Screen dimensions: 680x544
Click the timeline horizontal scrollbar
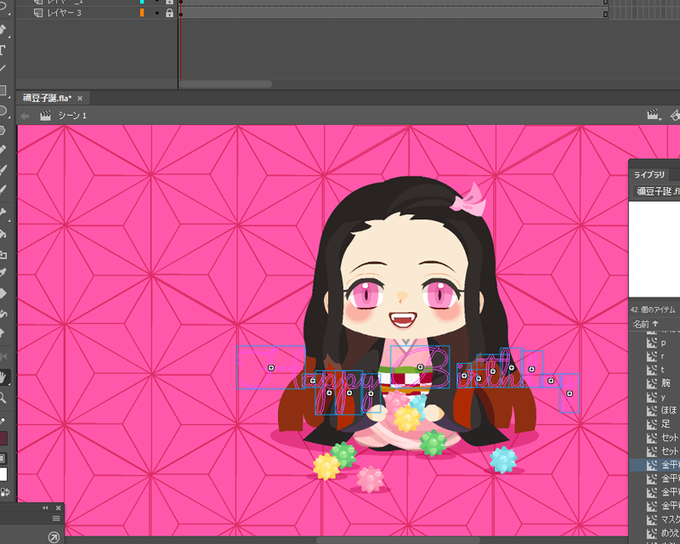pos(226,84)
